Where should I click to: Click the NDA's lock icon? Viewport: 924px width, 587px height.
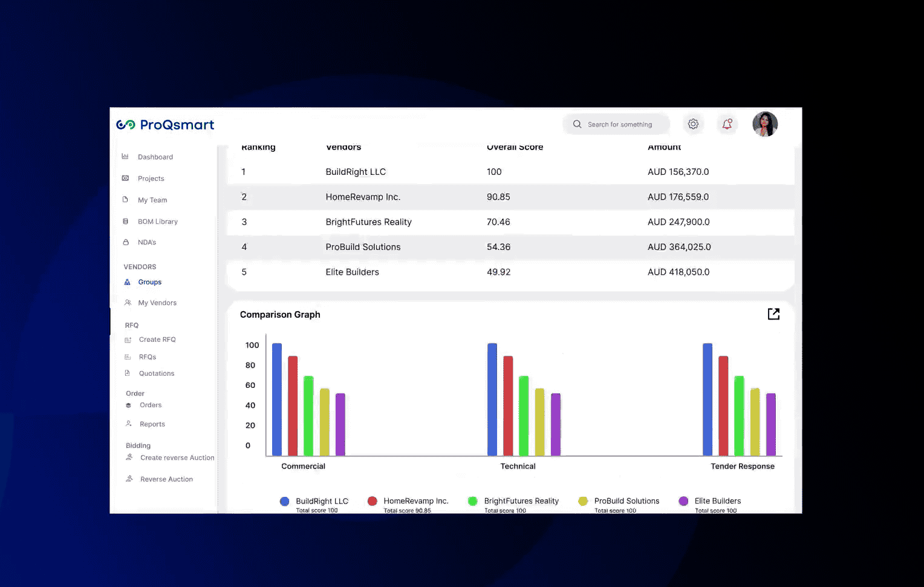[125, 242]
